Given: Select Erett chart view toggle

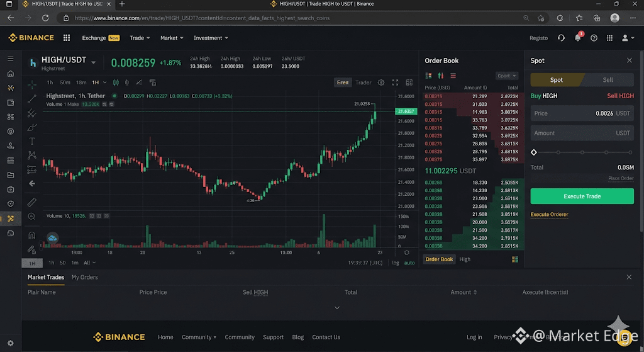Looking at the screenshot, I should coord(343,82).
